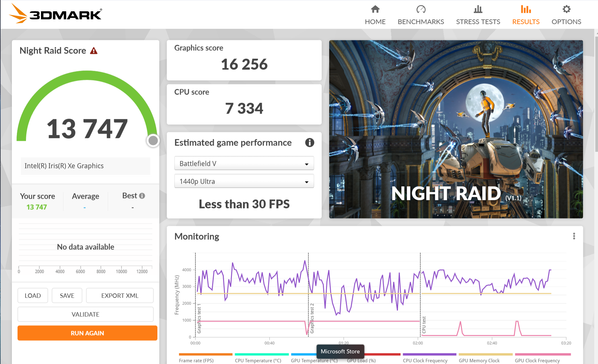This screenshot has height=364, width=598.
Task: Click the grey knob on the score gauge
Action: click(x=153, y=141)
